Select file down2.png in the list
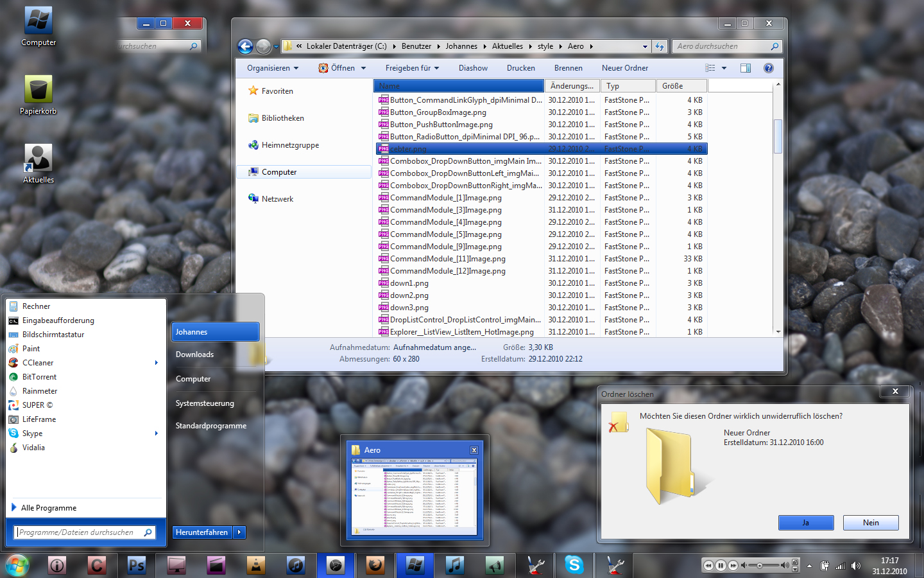The height and width of the screenshot is (578, 924). [x=409, y=295]
